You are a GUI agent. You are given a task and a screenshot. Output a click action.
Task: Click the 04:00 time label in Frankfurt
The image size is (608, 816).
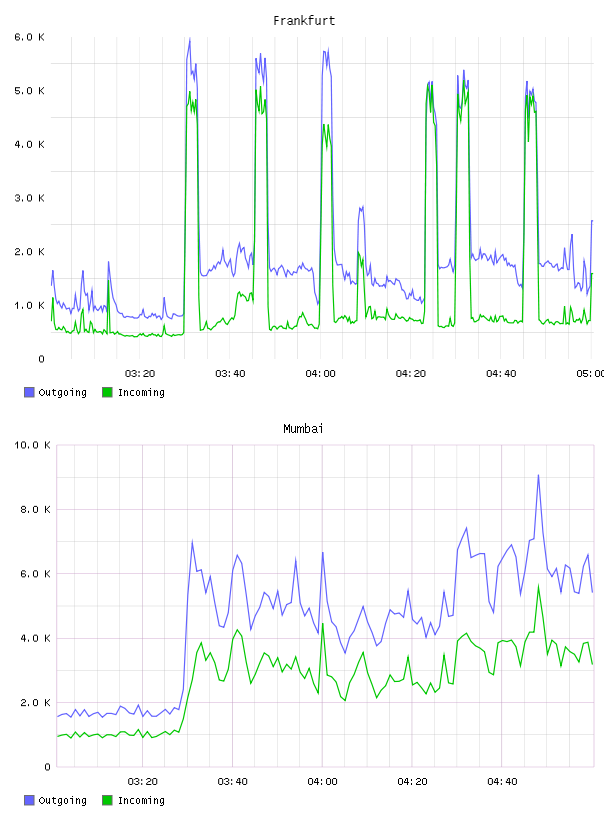click(x=321, y=374)
